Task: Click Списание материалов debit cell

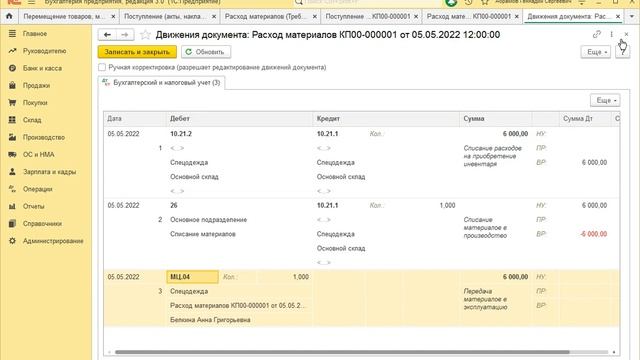Action: [x=202, y=234]
